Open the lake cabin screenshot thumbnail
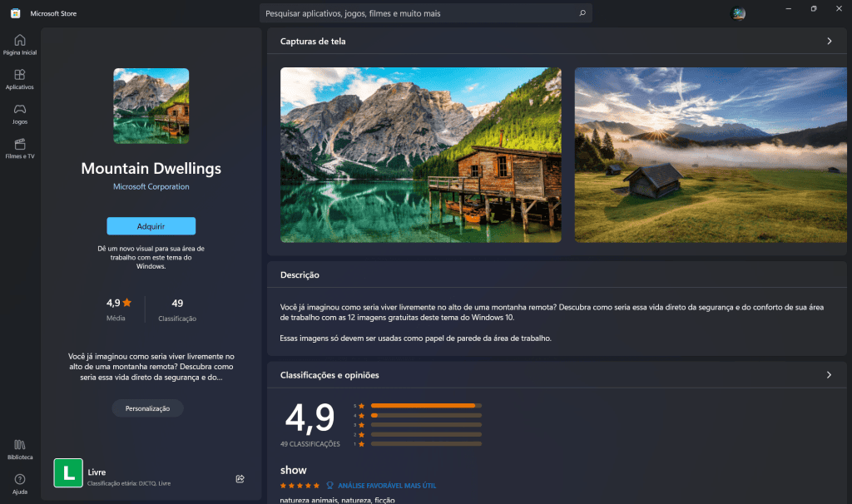The image size is (852, 504). point(420,155)
